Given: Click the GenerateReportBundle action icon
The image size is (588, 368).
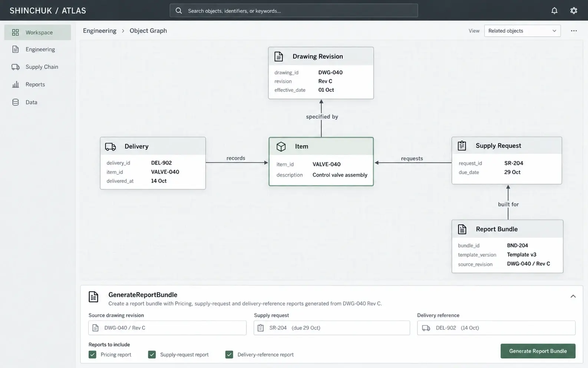Looking at the screenshot, I should (x=93, y=297).
